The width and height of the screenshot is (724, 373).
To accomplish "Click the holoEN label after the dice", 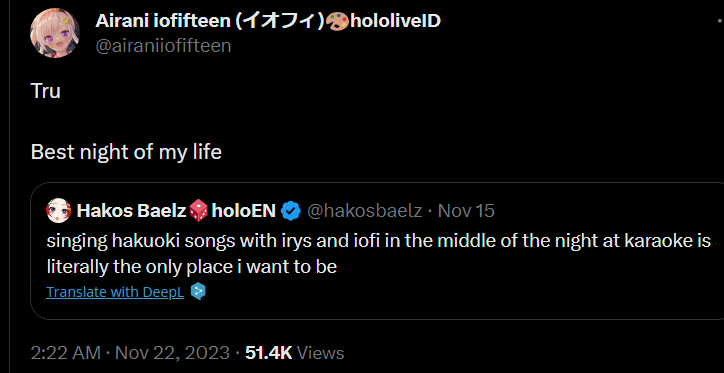I will click(x=243, y=211).
